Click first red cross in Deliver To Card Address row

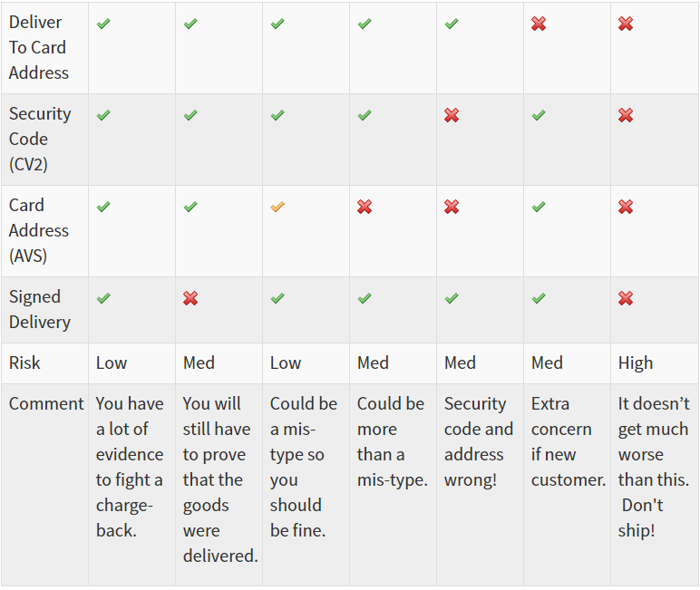(539, 24)
